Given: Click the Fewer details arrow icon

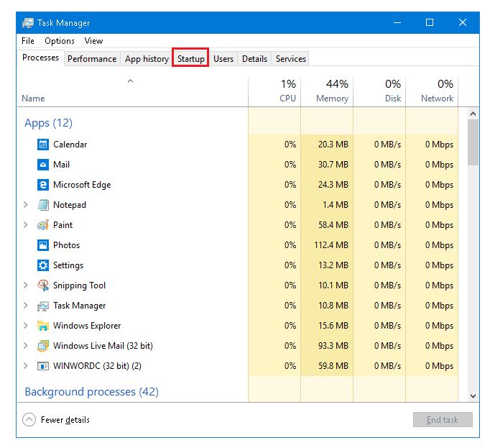Looking at the screenshot, I should 29,419.
